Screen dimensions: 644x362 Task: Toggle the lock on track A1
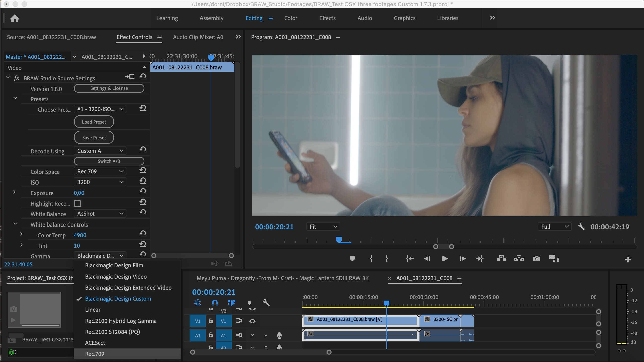coord(210,335)
